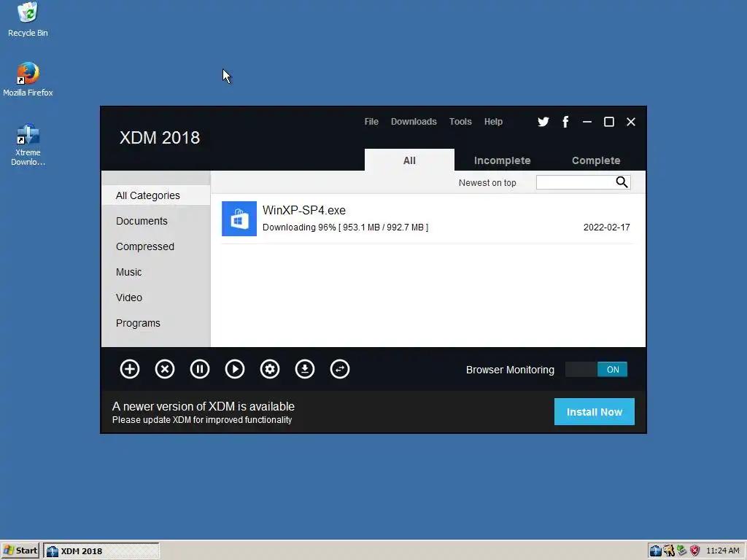
Task: Select the WinXP-SP4.exe file name
Action: click(x=304, y=210)
